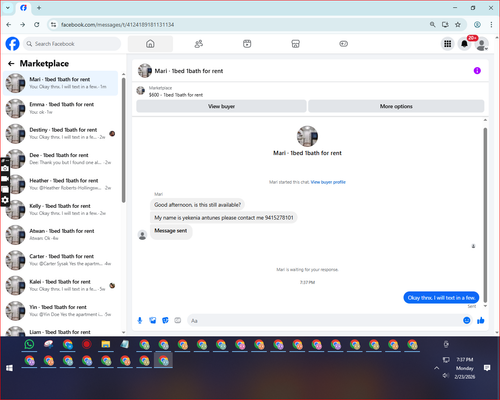Show hidden system tray icons
This screenshot has height=400, width=500.
[x=436, y=368]
